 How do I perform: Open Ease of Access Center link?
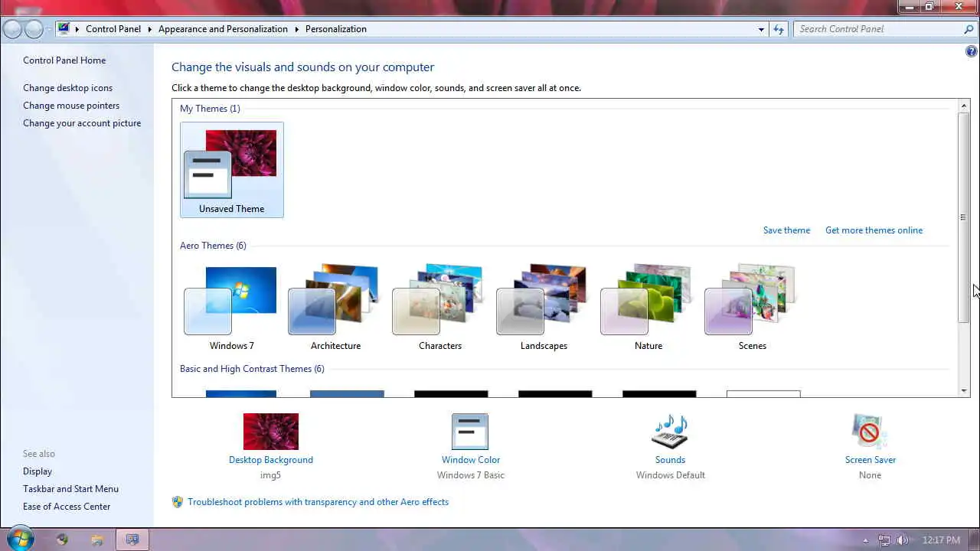click(x=67, y=507)
